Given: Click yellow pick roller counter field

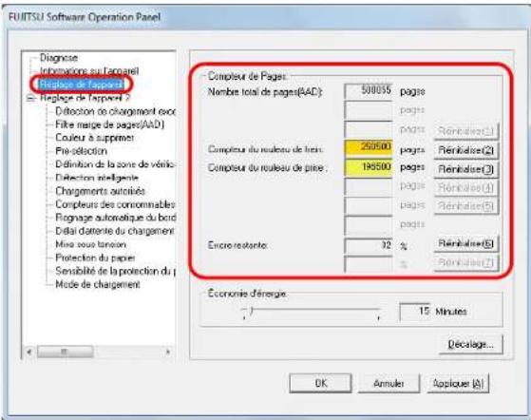Looking at the screenshot, I should 369,167.
